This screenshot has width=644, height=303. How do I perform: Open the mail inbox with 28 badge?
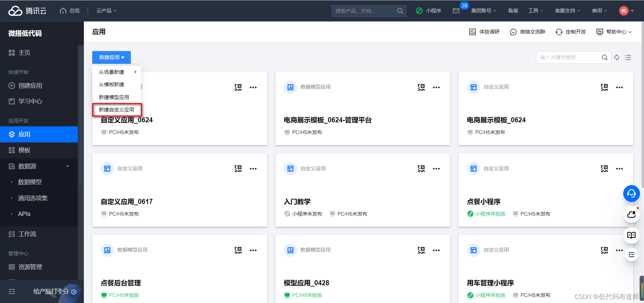456,11
